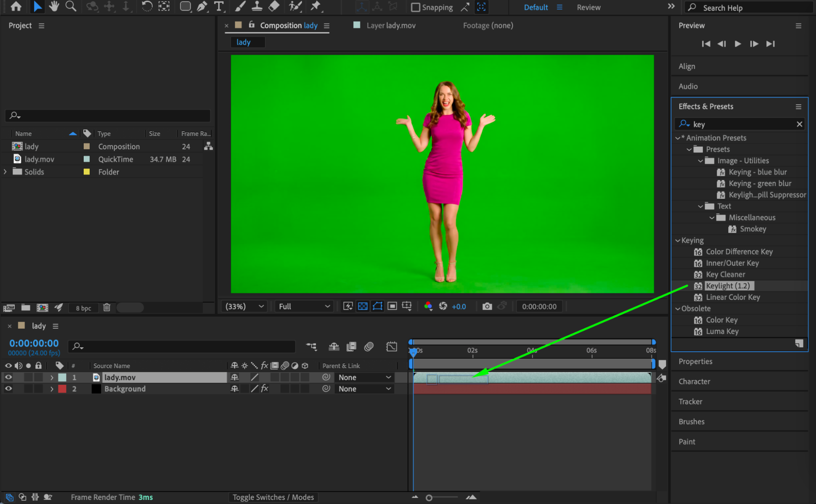Click Toggle Switches / Modes button
Image resolution: width=816 pixels, height=504 pixels.
273,497
